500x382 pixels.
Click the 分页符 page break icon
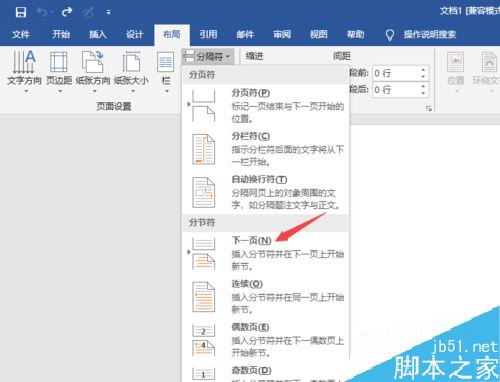tap(204, 105)
